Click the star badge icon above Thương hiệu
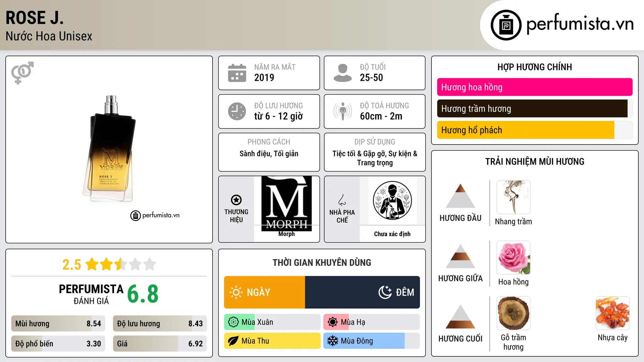Image resolution: width=644 pixels, height=362 pixels. point(236,200)
